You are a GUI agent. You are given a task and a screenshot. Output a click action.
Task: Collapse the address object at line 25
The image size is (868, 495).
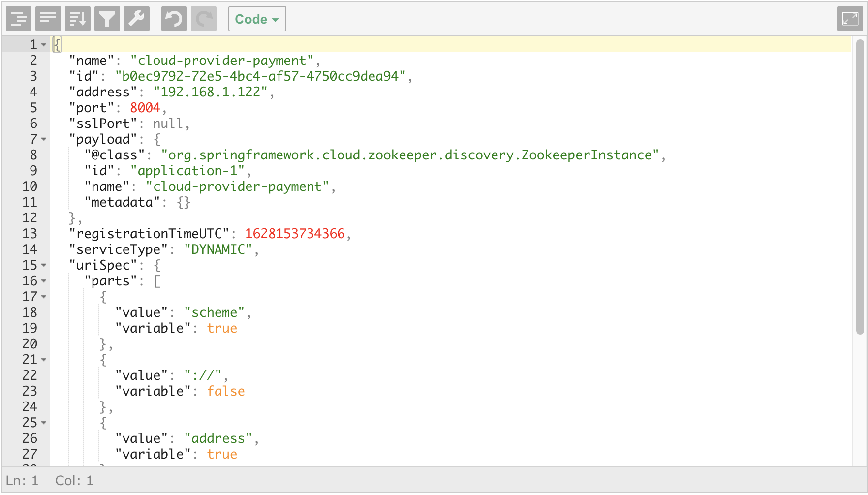tap(44, 423)
